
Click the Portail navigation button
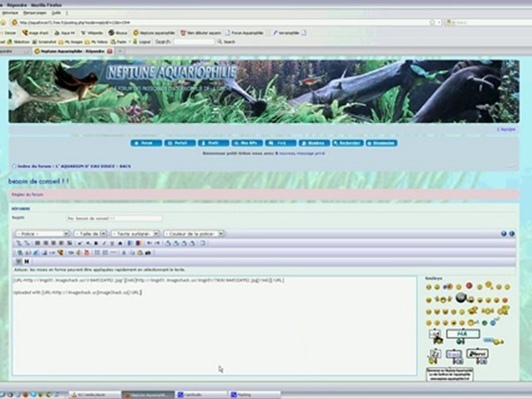point(180,143)
